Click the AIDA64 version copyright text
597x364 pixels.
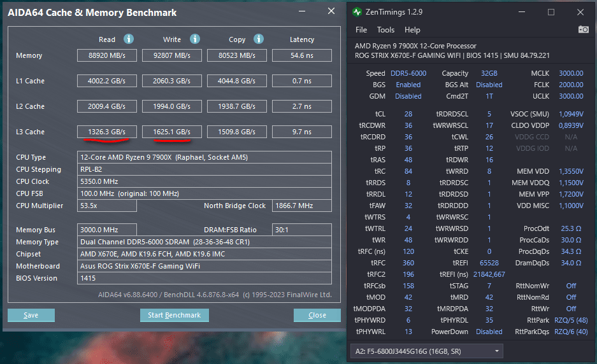point(215,295)
